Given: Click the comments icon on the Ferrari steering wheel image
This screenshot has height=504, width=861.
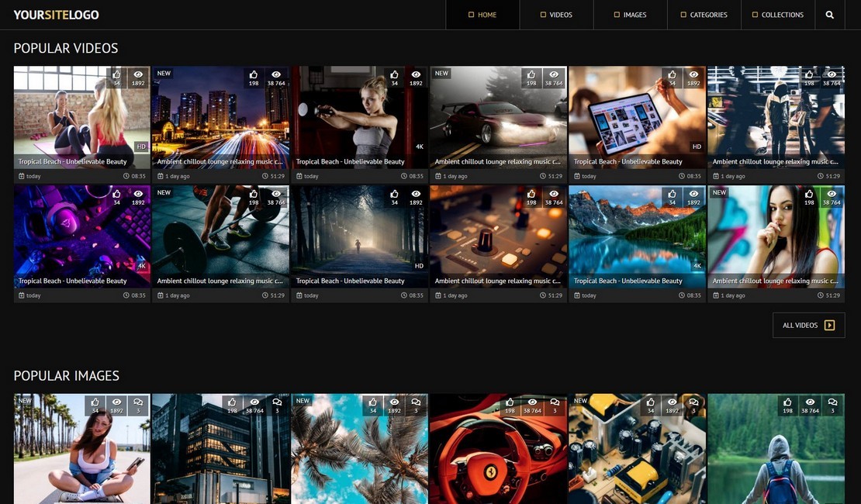Looking at the screenshot, I should [555, 402].
